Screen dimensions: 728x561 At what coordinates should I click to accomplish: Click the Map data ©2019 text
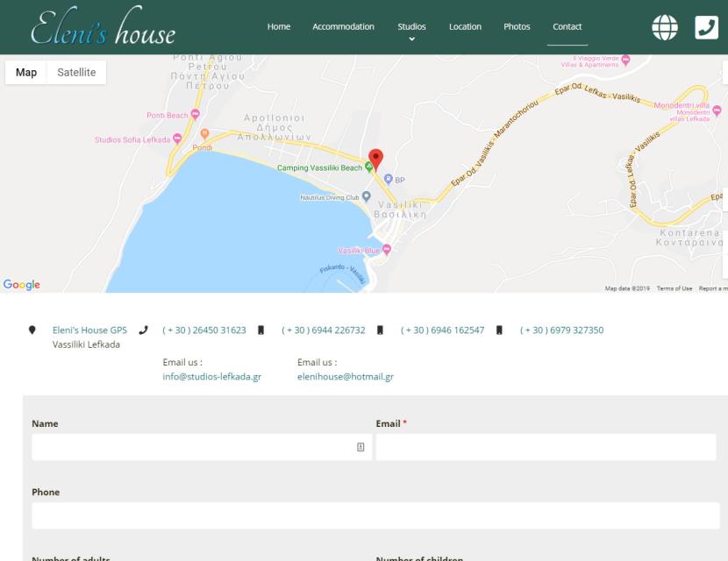627,288
